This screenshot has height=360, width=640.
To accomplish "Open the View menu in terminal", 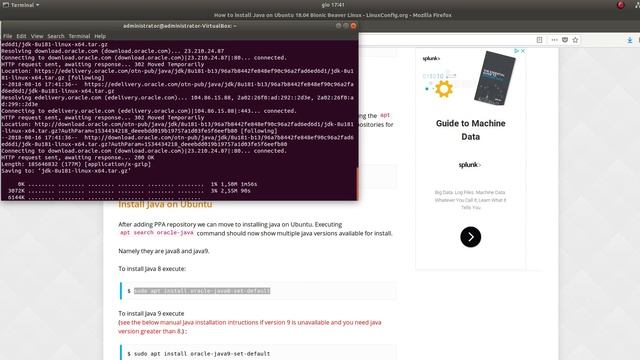I will click(37, 36).
